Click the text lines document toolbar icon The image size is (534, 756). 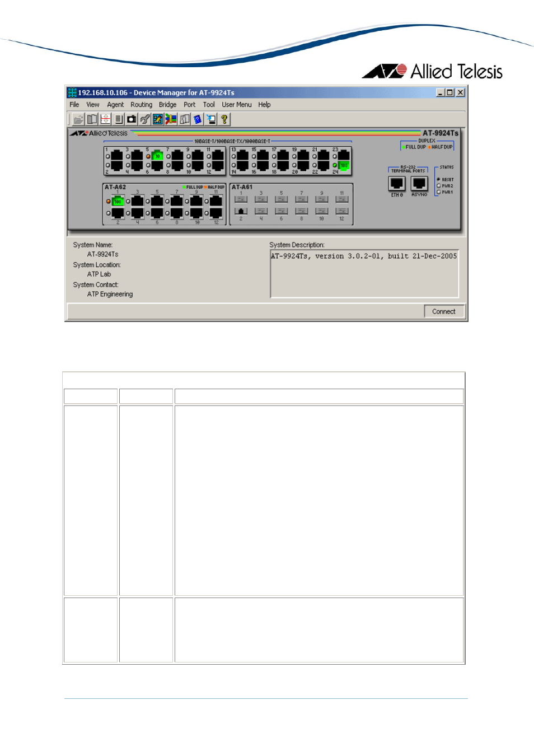pyautogui.click(x=118, y=119)
